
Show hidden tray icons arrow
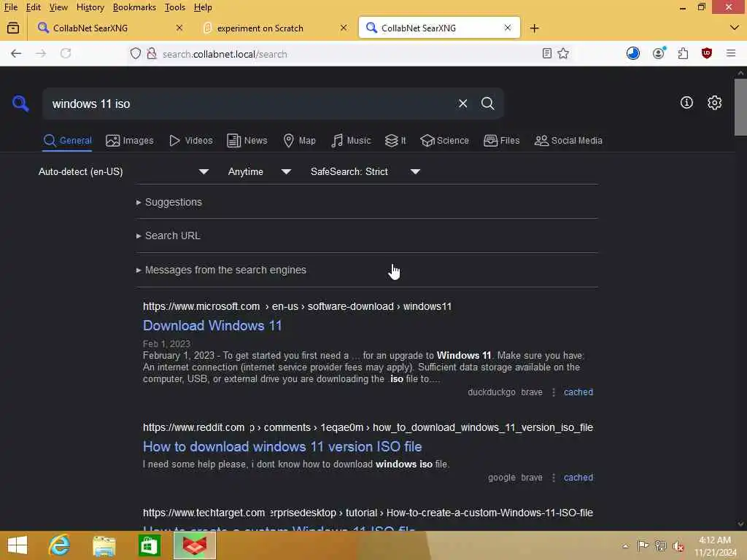tap(625, 545)
